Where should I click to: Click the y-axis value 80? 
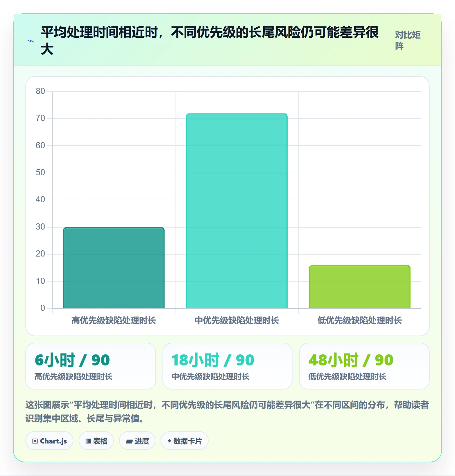40,91
